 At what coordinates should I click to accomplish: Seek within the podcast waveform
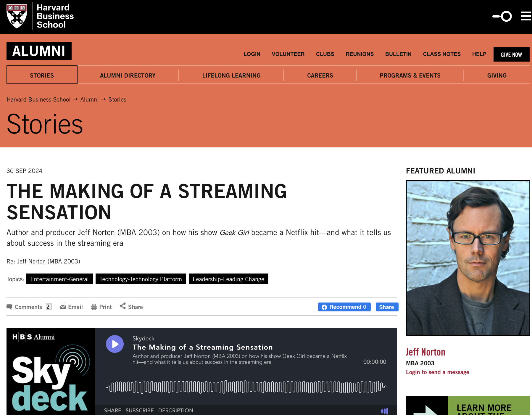point(246,387)
